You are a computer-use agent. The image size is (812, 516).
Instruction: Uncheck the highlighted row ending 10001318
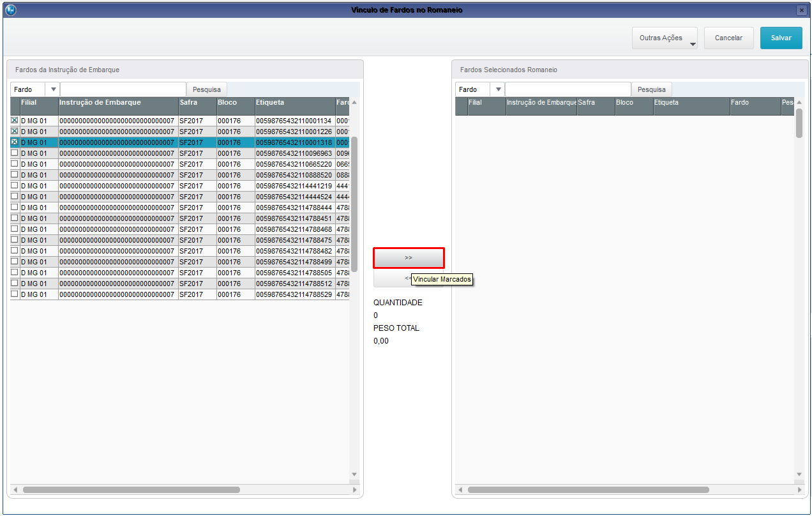click(15, 142)
